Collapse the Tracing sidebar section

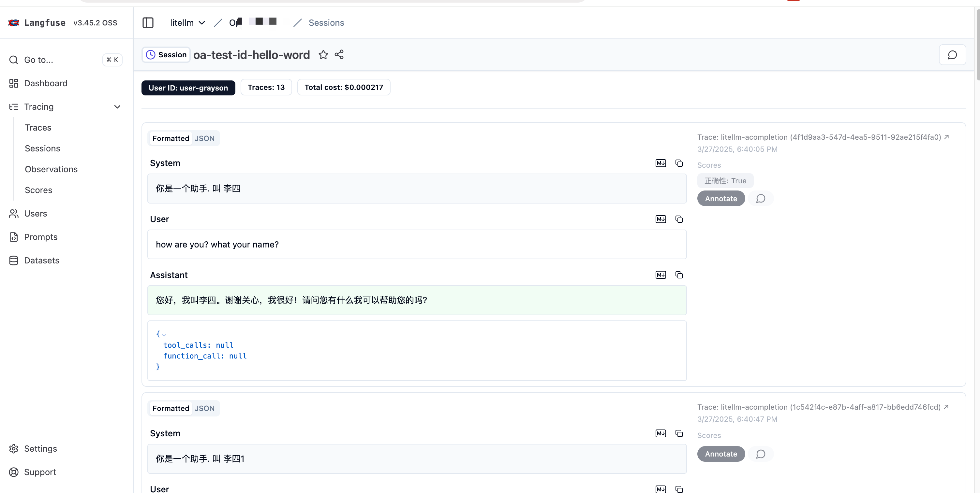pos(117,107)
